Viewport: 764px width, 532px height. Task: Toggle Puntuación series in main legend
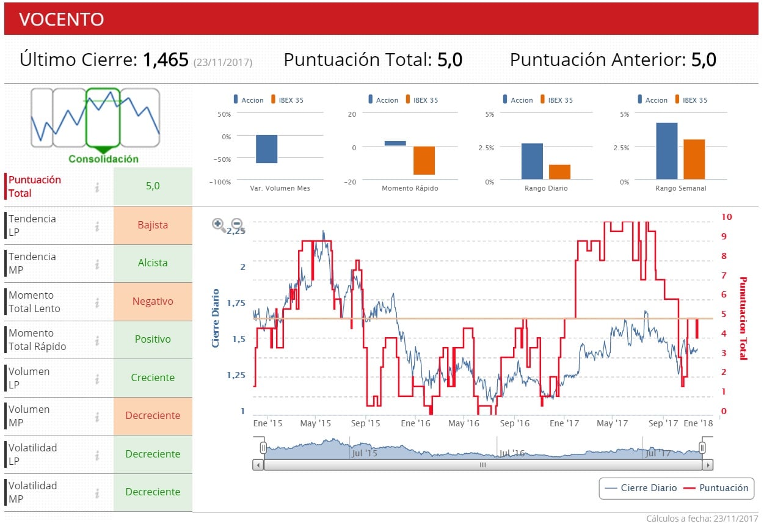pos(716,488)
